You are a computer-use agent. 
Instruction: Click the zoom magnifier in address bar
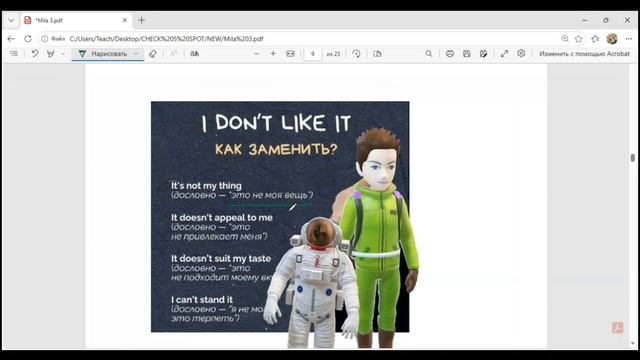point(565,38)
